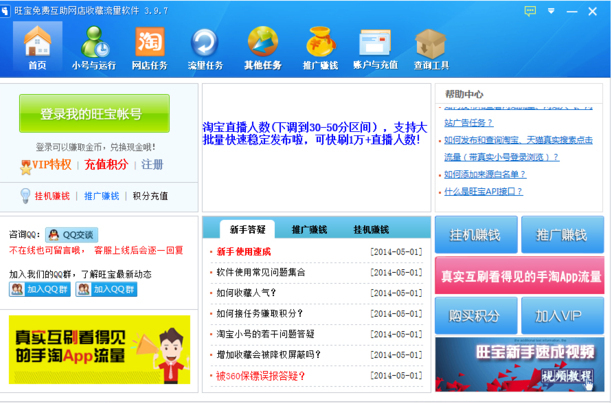Open 其他任务 globe icon
Screen dimensions: 612x403
click(263, 42)
